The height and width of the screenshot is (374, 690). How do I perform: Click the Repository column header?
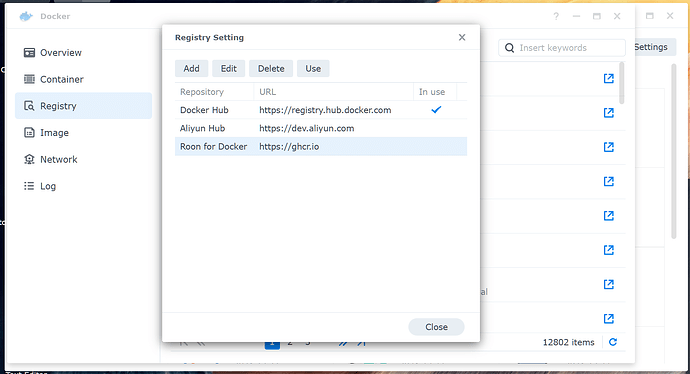214,92
